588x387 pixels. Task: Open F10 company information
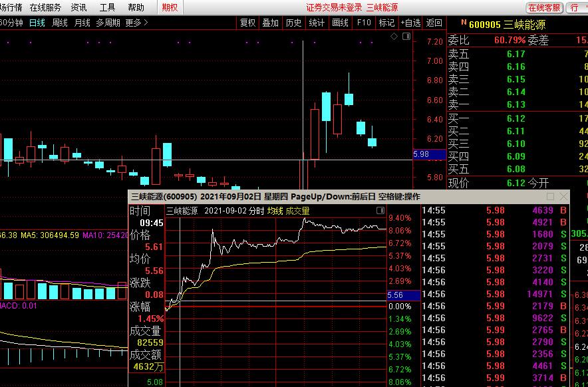click(364, 23)
